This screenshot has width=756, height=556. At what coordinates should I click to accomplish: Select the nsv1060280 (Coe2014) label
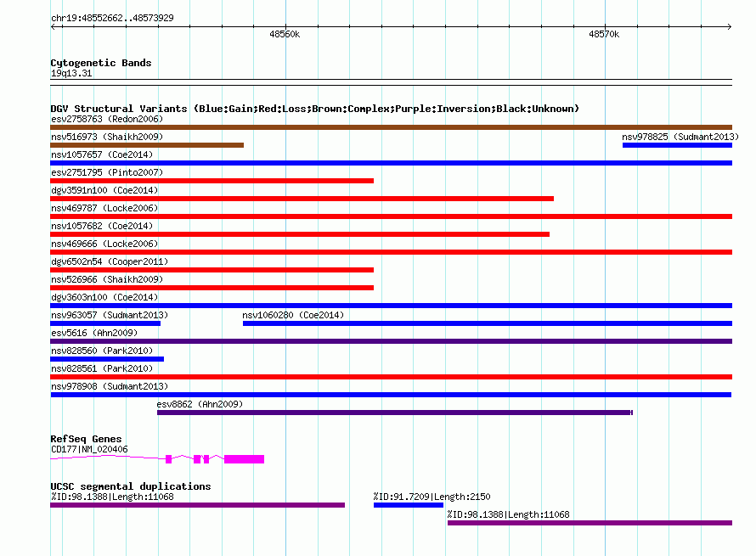(x=293, y=315)
